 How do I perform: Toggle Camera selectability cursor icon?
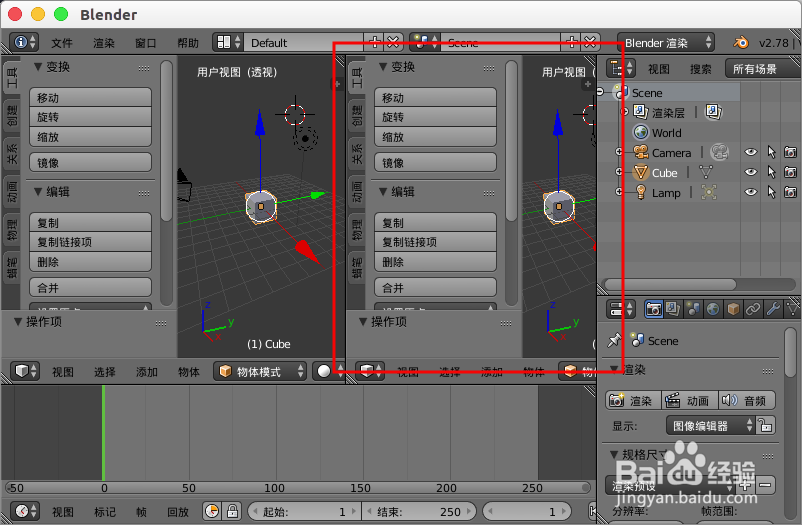click(771, 152)
